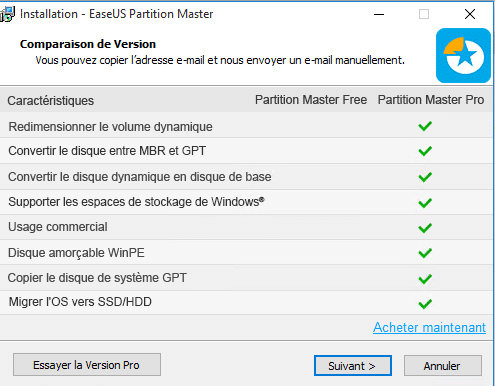Click the Caractéristiques column header
495x386 pixels.
[x=51, y=100]
